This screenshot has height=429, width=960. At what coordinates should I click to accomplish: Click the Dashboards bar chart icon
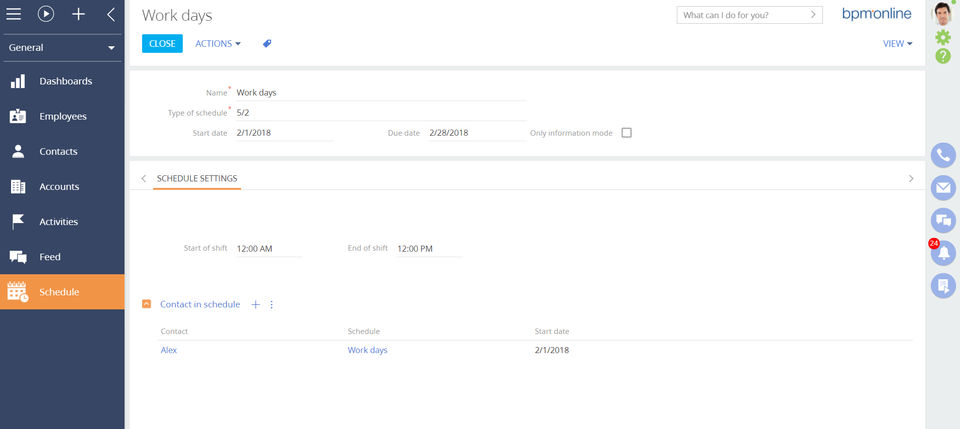click(x=18, y=81)
